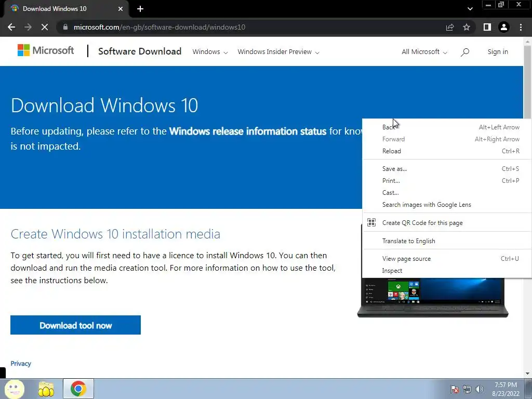532x399 pixels.
Task: Close the Download Windows 10 tab
Action: 121,9
